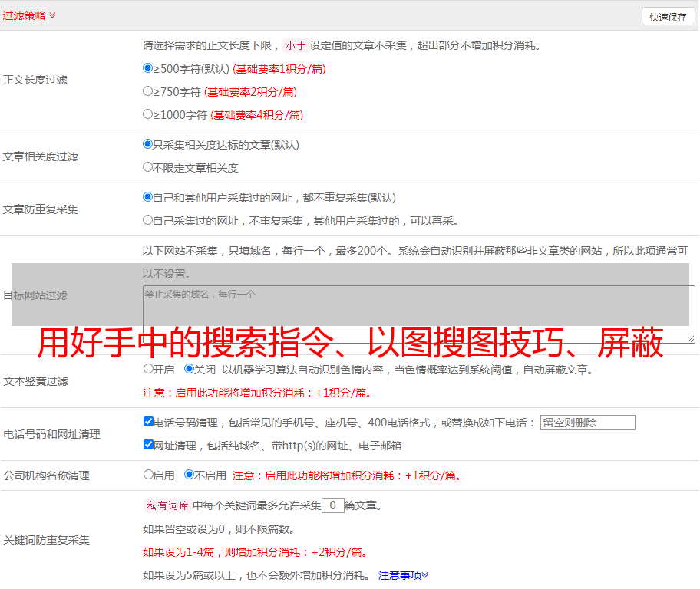The height and width of the screenshot is (589, 700).
Task: Select 自己采集过的网址 only no-repeat option
Action: point(148,220)
